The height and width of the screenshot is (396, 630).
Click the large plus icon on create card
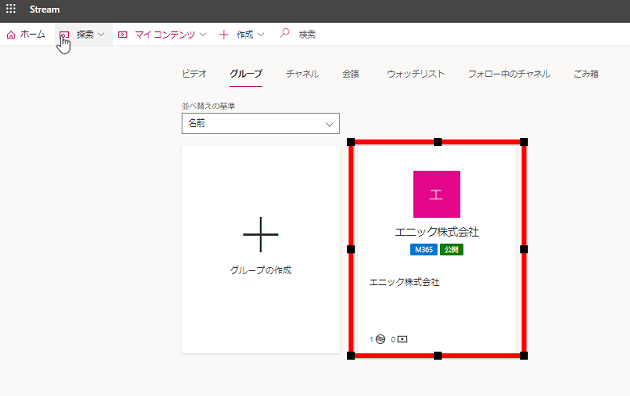click(260, 235)
